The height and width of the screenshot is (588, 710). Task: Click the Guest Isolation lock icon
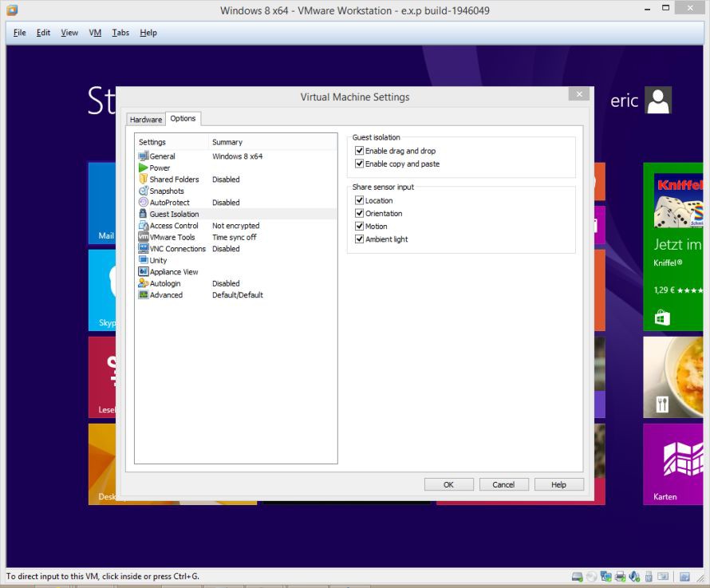[143, 214]
